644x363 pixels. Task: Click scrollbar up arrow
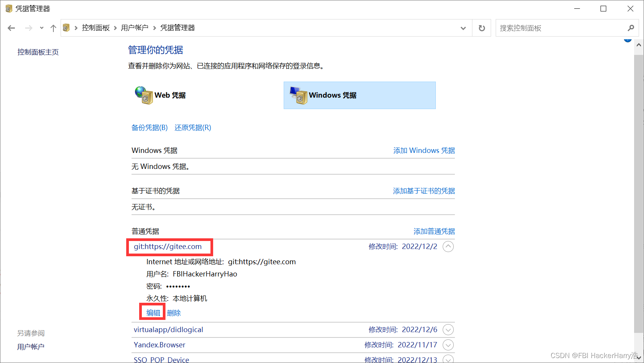point(639,45)
